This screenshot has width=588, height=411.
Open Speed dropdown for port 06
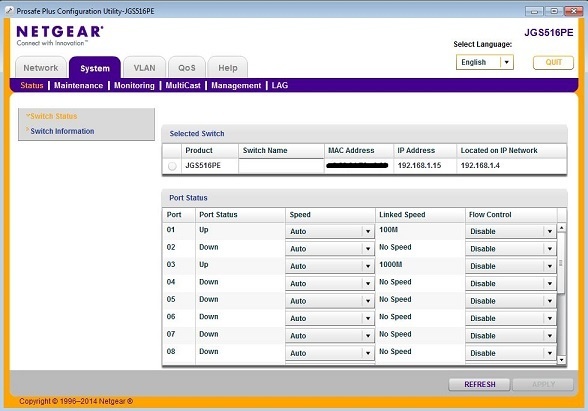330,318
